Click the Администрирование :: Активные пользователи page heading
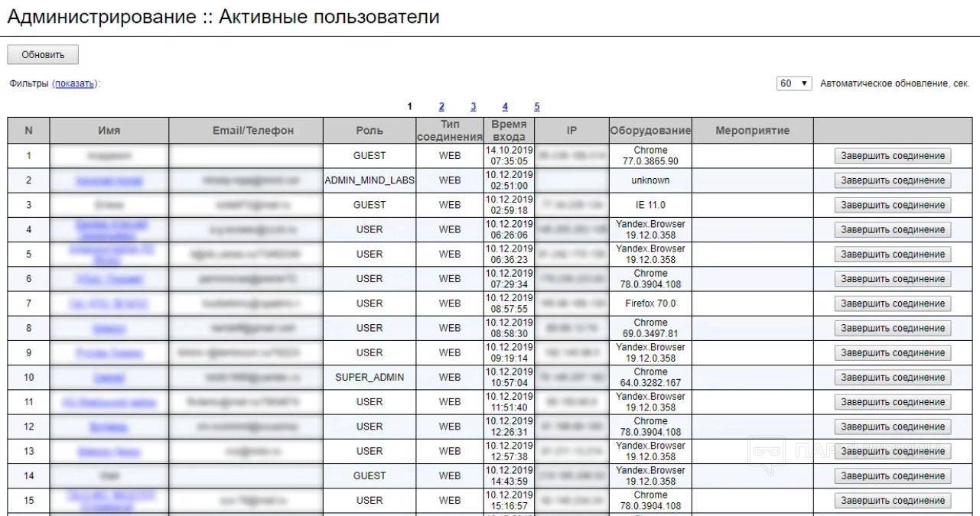 tap(223, 17)
